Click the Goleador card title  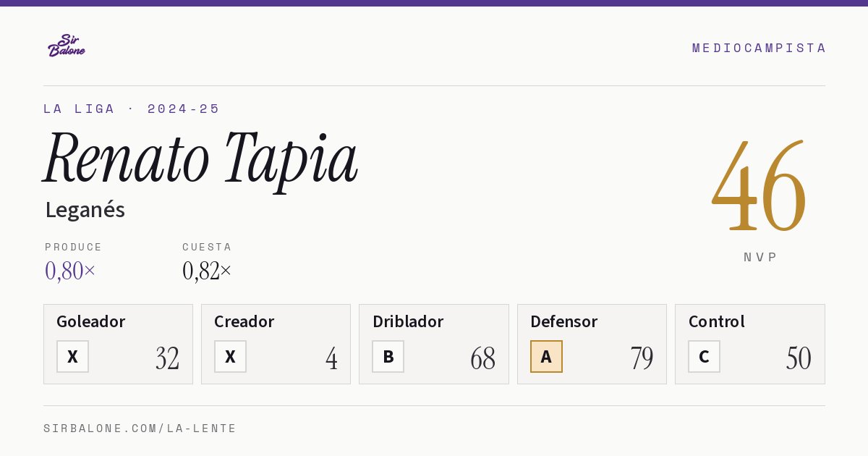91,321
